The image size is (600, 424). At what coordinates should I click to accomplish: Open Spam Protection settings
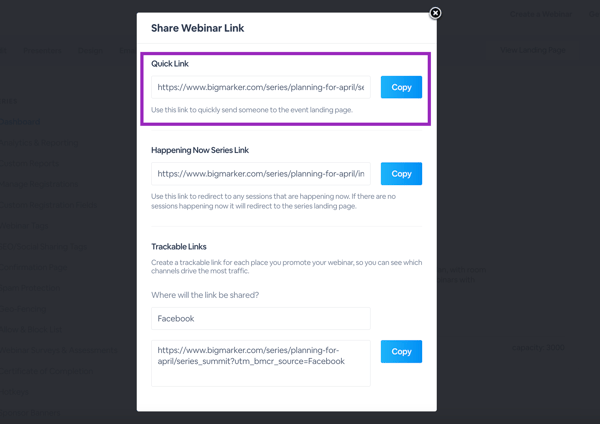(30, 288)
